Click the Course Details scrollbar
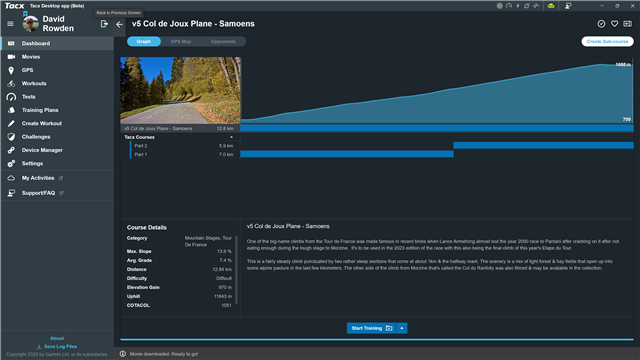Screen dimensions: 640x360 [236, 270]
